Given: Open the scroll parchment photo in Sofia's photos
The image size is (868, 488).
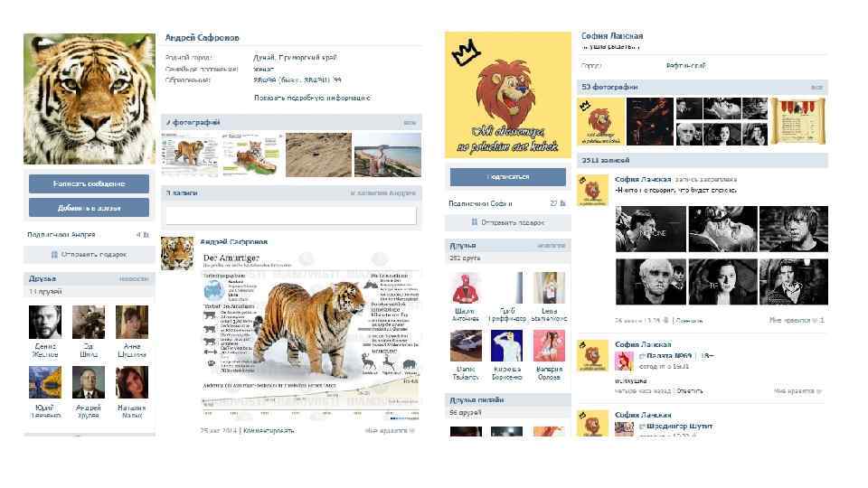Looking at the screenshot, I should [798, 121].
